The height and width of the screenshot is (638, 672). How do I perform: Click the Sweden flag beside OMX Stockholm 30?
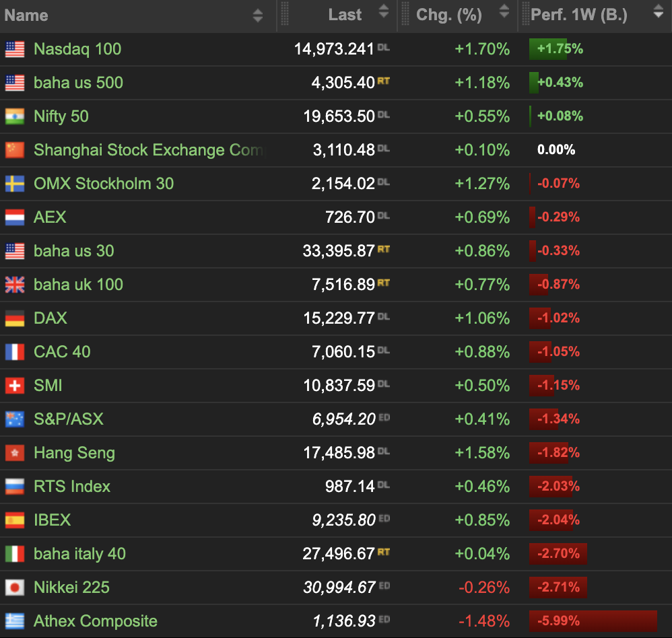tap(15, 184)
